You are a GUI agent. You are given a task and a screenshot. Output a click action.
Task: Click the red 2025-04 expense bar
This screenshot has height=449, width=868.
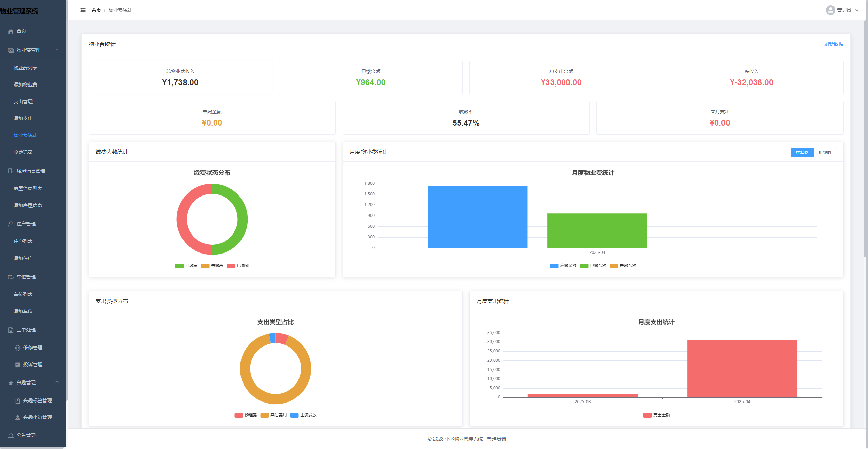[742, 369]
